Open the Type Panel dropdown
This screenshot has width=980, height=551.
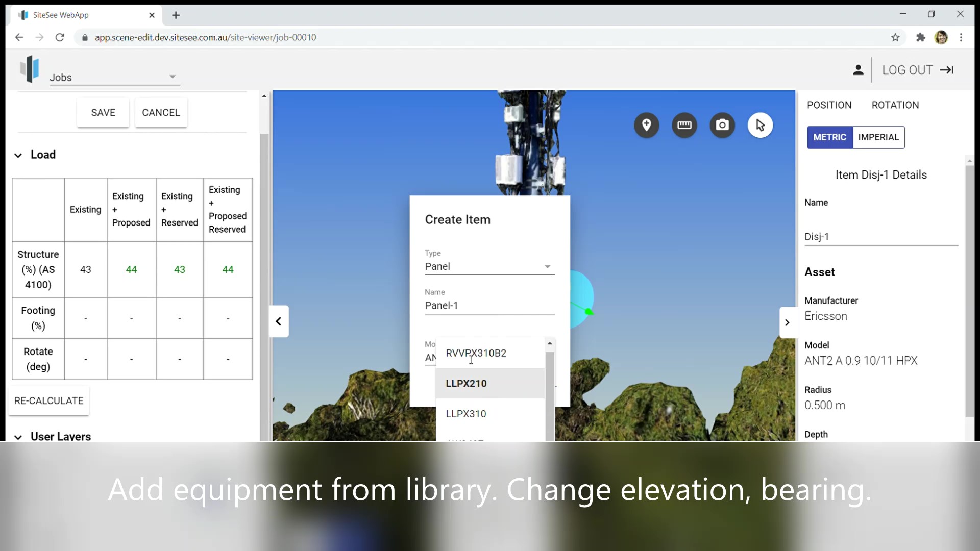tap(489, 266)
